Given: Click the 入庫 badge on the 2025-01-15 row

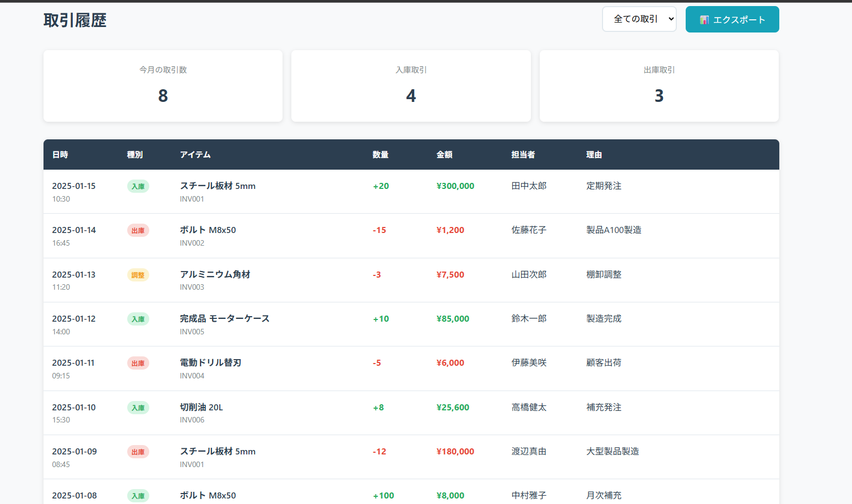Looking at the screenshot, I should point(138,187).
